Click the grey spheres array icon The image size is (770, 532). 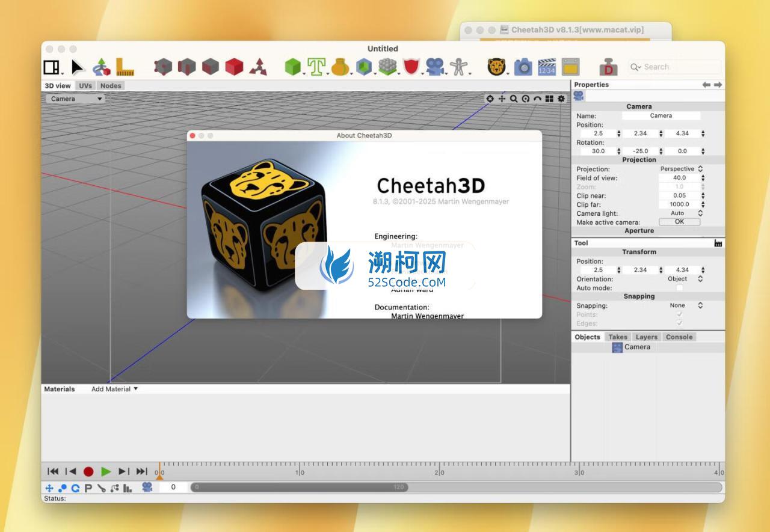(387, 67)
